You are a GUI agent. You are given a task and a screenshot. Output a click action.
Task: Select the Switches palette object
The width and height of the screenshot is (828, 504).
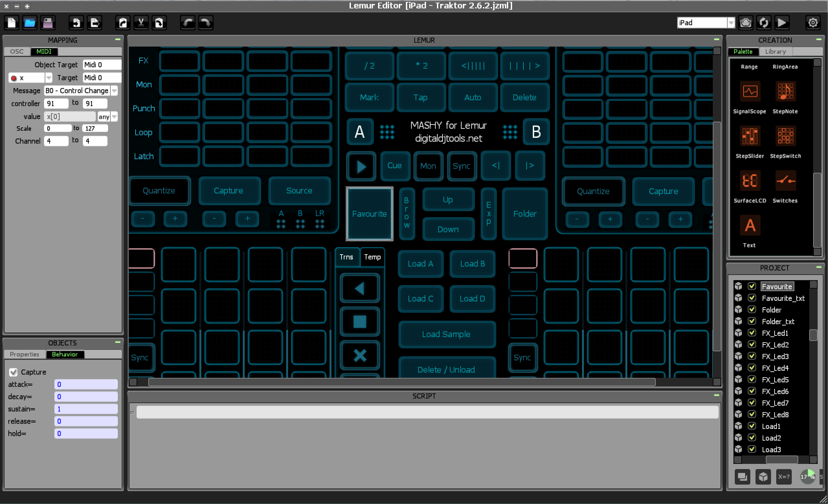[785, 181]
